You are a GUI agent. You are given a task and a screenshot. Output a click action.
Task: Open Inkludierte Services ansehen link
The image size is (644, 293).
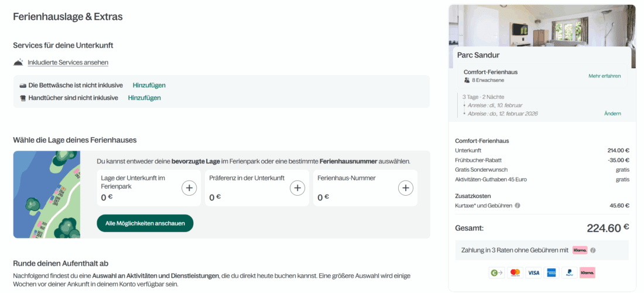68,62
